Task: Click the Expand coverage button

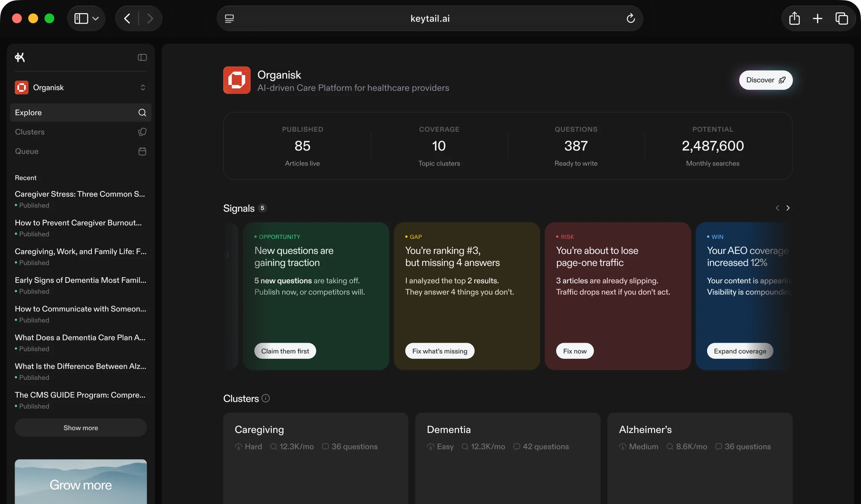Action: point(740,351)
